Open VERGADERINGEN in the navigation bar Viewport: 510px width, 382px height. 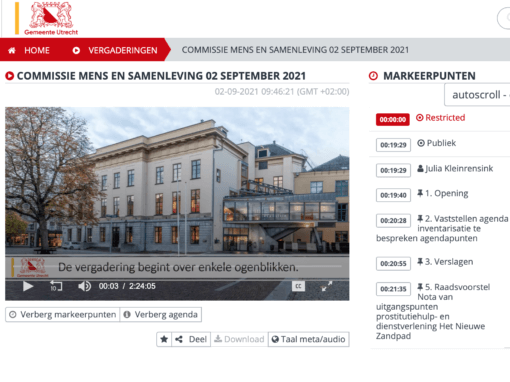123,50
